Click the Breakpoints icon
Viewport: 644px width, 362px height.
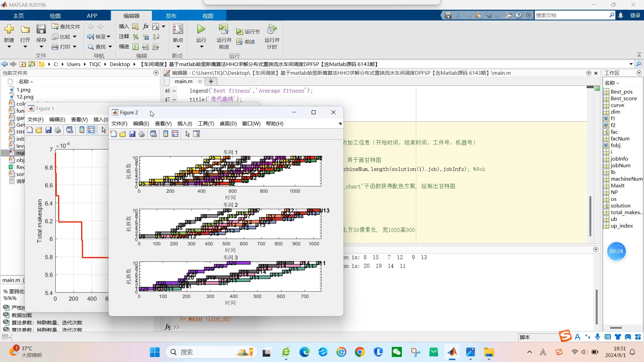(x=178, y=29)
